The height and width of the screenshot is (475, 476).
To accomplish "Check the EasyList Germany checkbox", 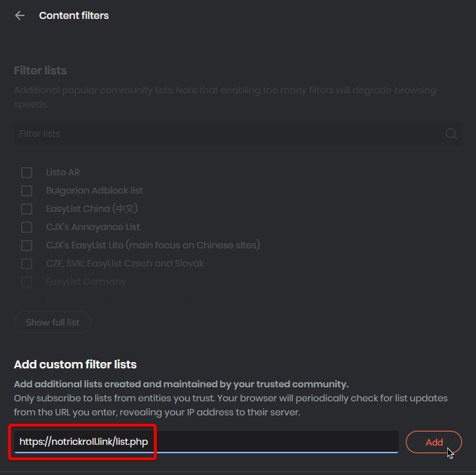I will coord(27,282).
